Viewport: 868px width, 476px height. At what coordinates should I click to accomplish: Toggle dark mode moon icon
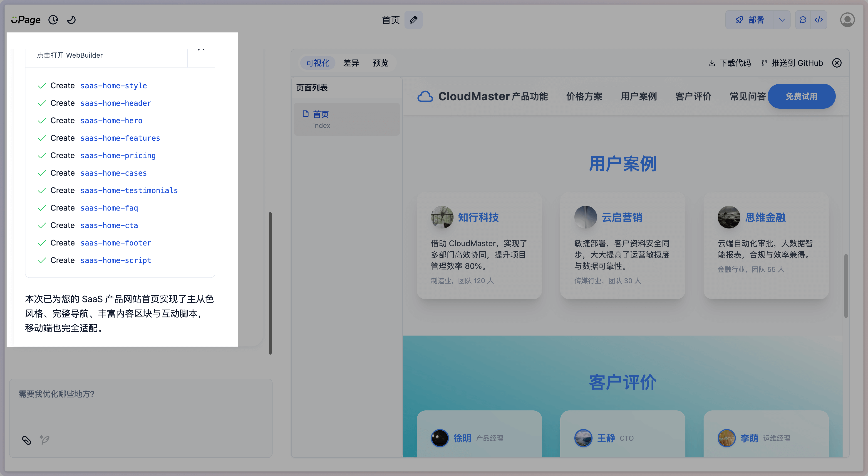[71, 20]
